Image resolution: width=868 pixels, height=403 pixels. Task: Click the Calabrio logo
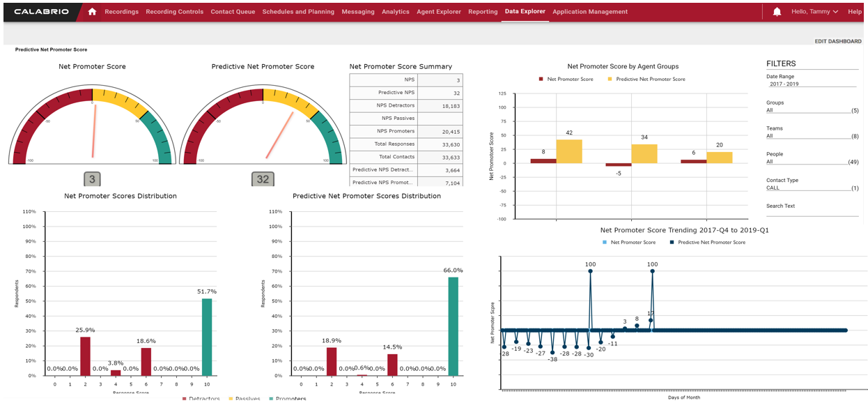41,12
